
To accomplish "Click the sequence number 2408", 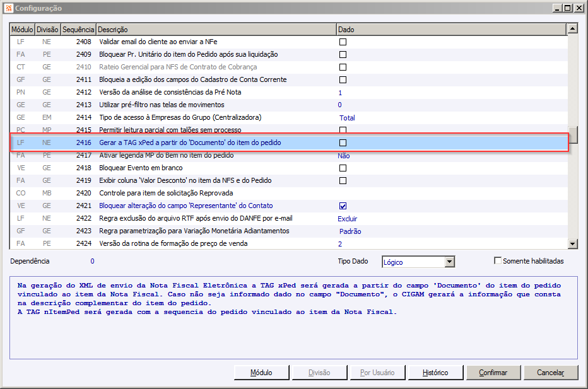I will pyautogui.click(x=84, y=42).
